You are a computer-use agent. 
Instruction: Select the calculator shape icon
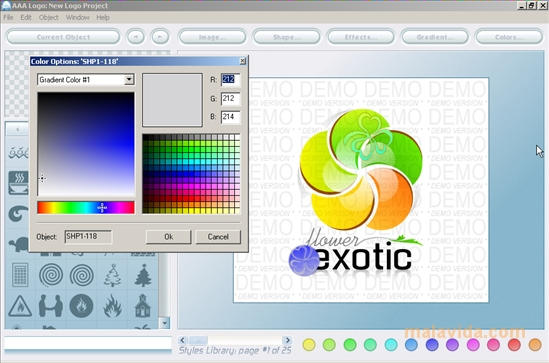click(20, 275)
